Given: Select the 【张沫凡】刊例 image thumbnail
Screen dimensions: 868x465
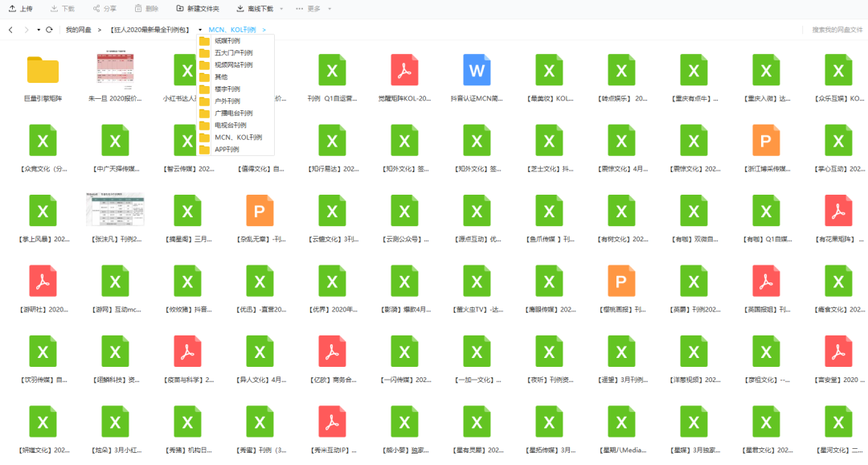Looking at the screenshot, I should pos(115,209).
